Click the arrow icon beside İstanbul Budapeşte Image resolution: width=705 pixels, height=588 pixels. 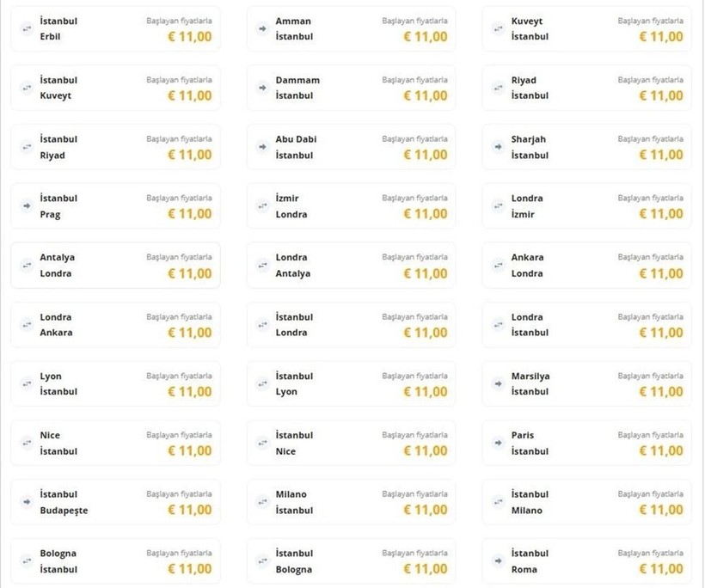pos(27,502)
